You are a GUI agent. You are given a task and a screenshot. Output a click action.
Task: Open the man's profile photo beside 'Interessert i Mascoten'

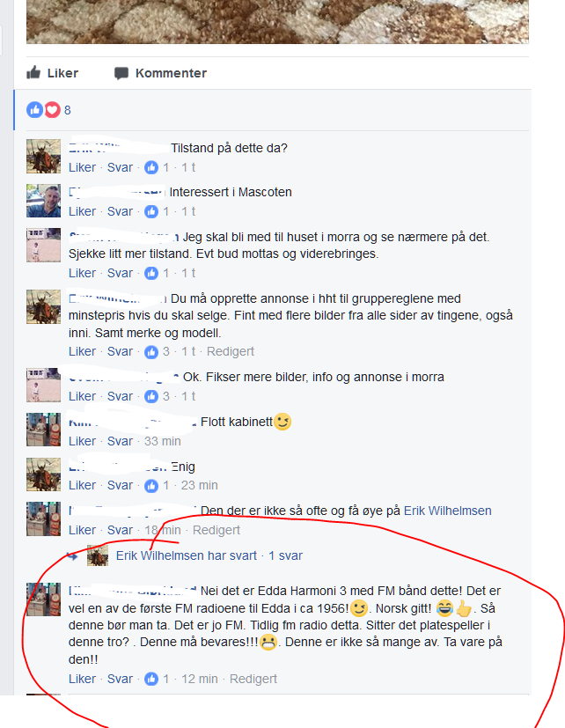pyautogui.click(x=43, y=201)
